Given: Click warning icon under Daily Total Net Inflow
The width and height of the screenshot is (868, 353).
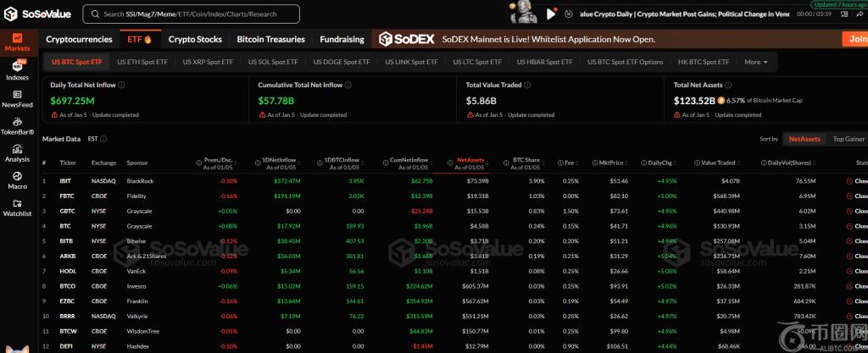Looking at the screenshot, I should click(54, 115).
